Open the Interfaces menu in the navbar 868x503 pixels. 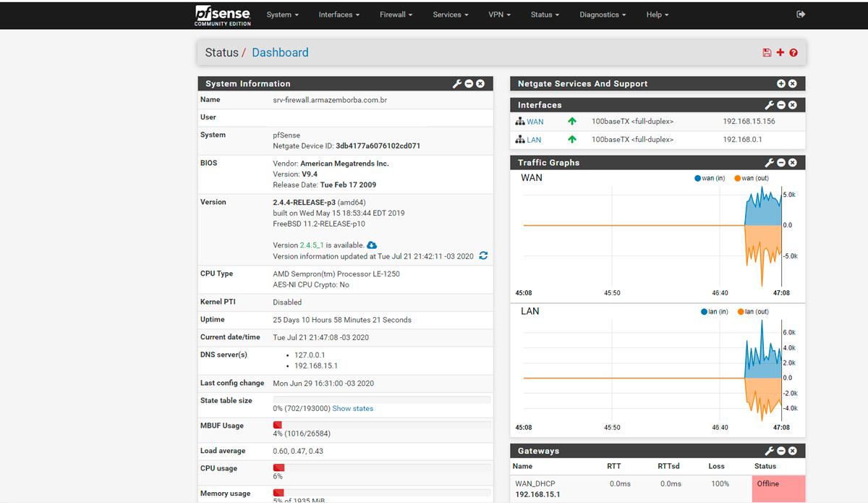[x=339, y=14]
